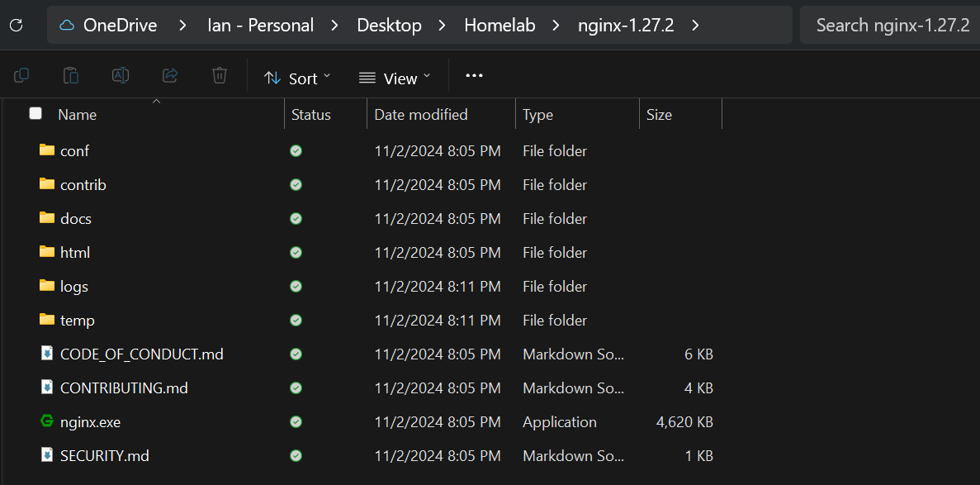
Task: Click the contrib folder icon
Action: tap(47, 184)
